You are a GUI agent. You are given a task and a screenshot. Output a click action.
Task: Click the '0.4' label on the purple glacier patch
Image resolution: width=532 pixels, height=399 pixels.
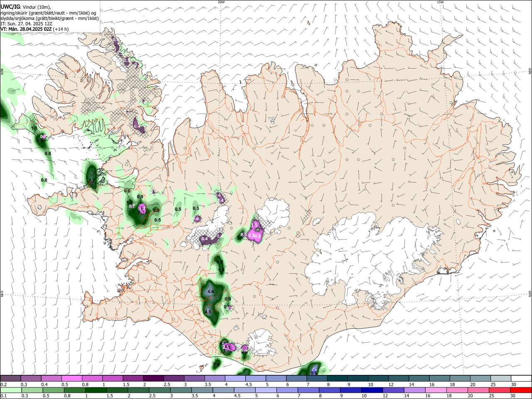click(204, 239)
